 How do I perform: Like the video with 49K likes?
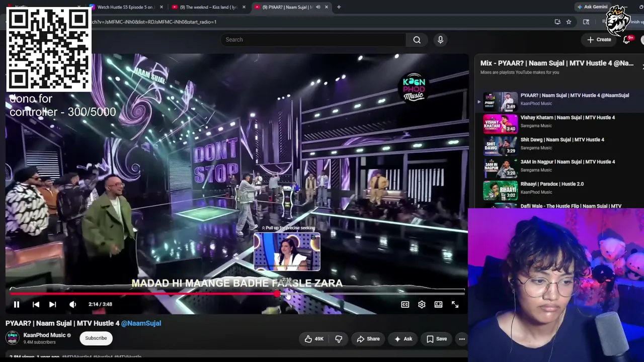coord(314,339)
